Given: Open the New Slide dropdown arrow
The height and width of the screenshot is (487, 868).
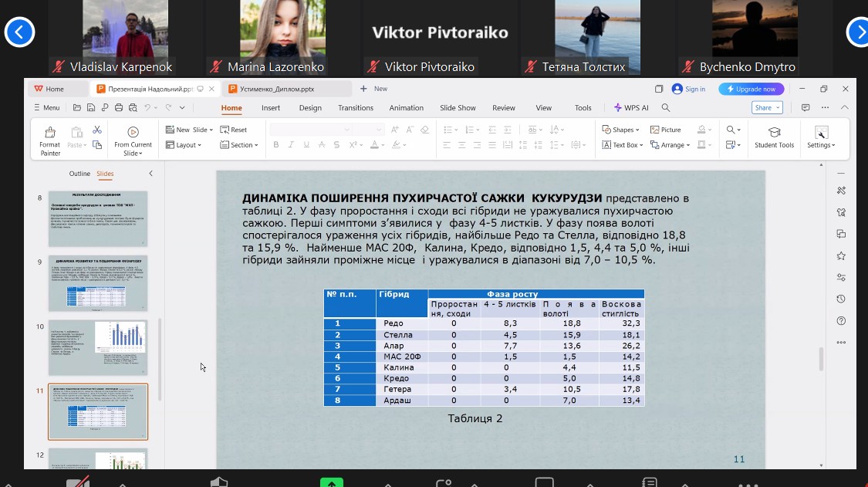Looking at the screenshot, I should pos(211,130).
